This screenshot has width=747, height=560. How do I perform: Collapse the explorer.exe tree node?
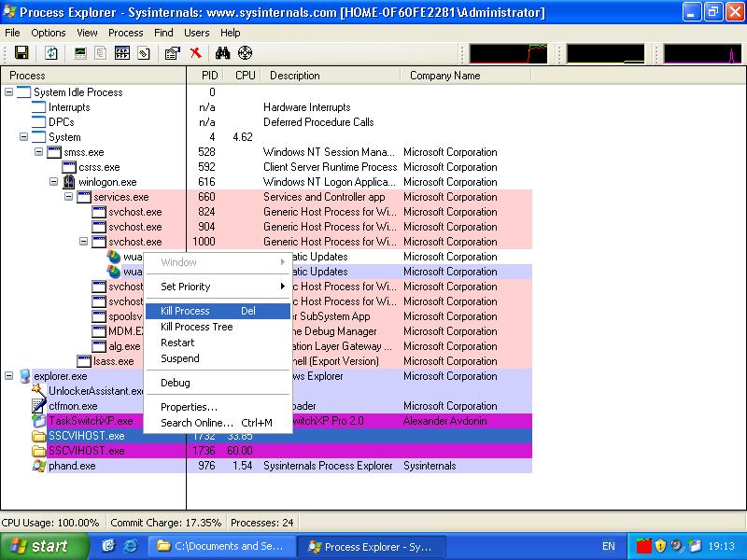coord(9,376)
